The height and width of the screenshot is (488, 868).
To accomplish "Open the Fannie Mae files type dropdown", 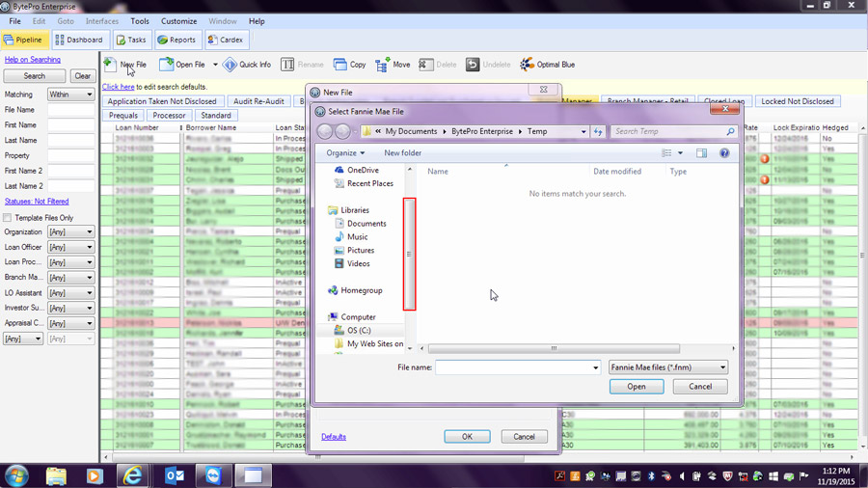I will tap(668, 366).
